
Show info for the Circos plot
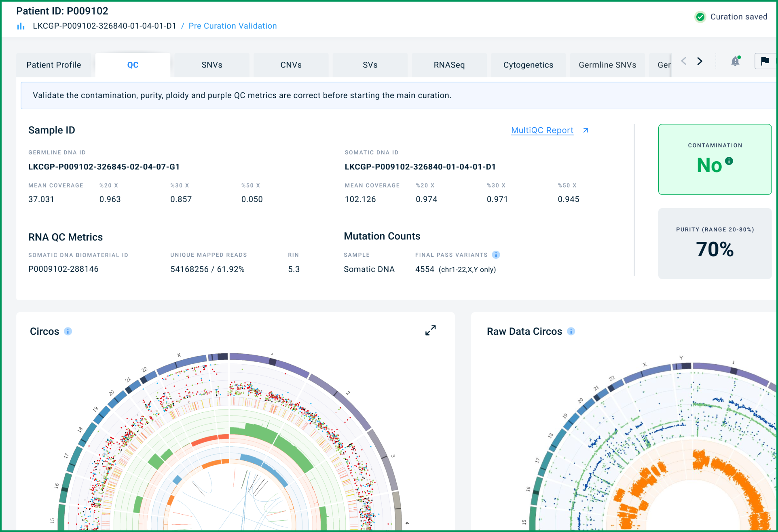click(x=68, y=331)
